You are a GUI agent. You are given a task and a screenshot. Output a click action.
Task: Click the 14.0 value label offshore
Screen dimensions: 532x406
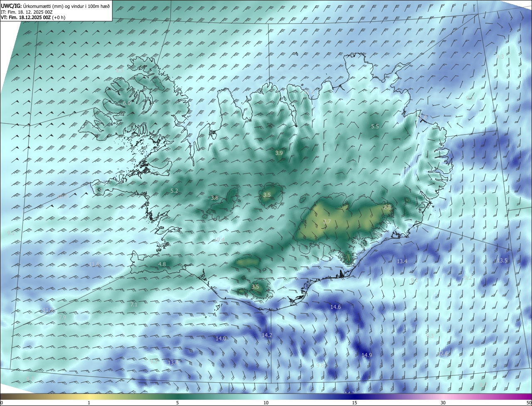221,338
